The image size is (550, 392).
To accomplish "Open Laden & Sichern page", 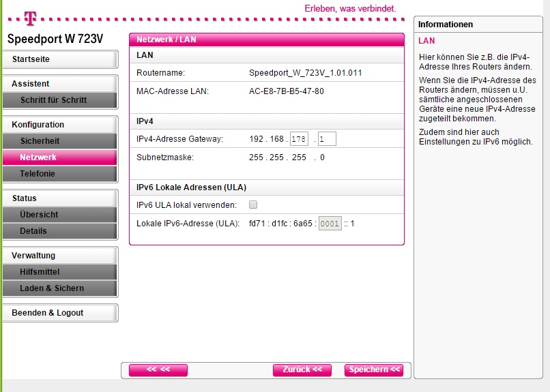I will pos(59,288).
